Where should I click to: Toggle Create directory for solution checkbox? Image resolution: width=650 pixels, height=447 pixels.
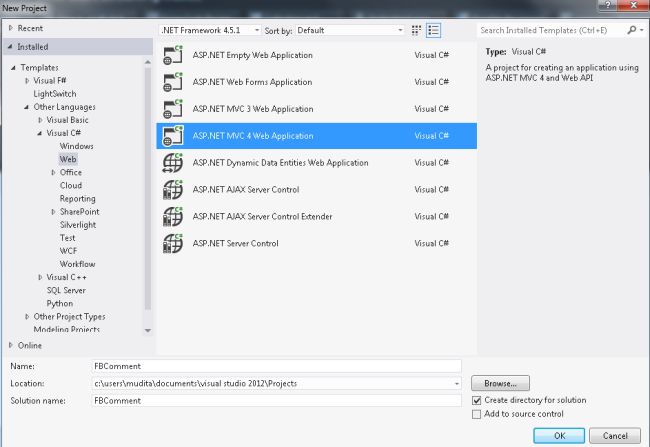click(x=477, y=401)
